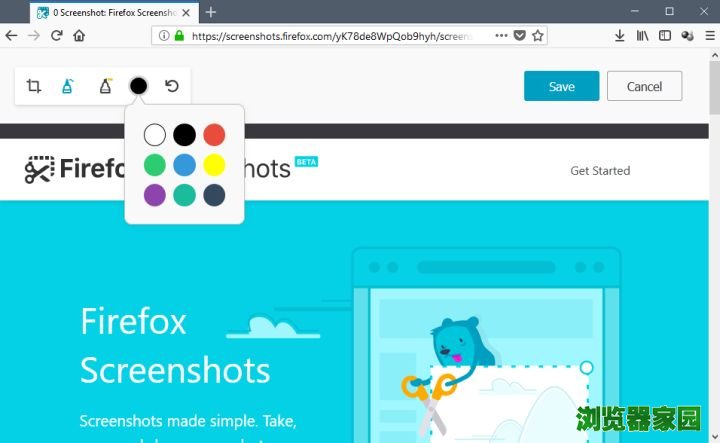Save the edited screenshot
720x443 pixels.
pos(562,86)
